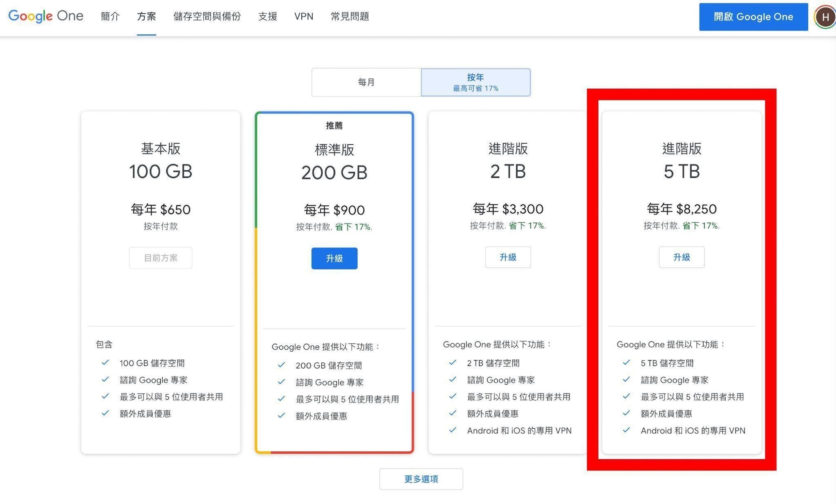Upgrade to the 2 TB 進階版 plan
The image size is (836, 504).
[508, 257]
